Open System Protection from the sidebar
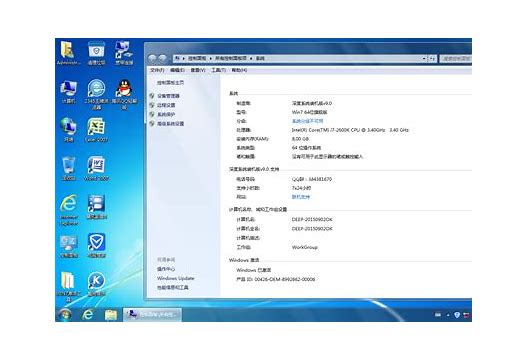Image resolution: width=528 pixels, height=360 pixels. coord(166,114)
